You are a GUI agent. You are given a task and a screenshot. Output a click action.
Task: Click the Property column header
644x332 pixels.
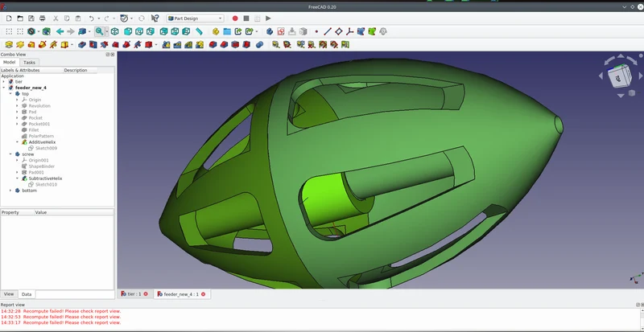click(x=17, y=212)
